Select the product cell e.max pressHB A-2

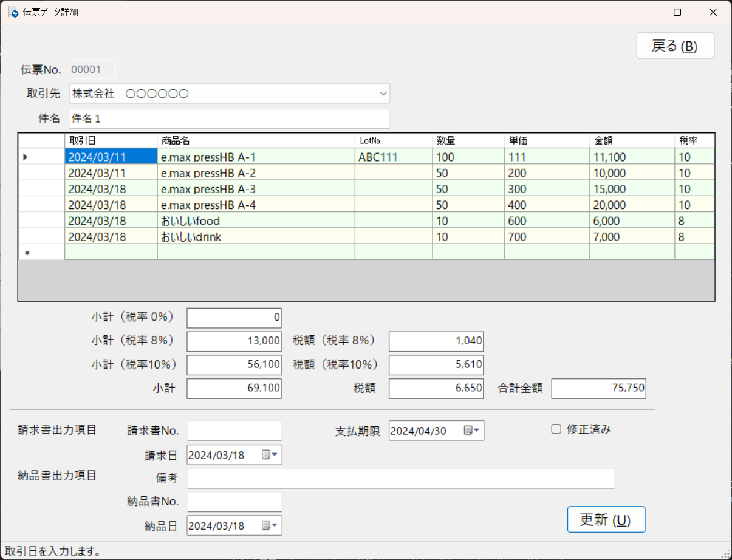coord(256,172)
